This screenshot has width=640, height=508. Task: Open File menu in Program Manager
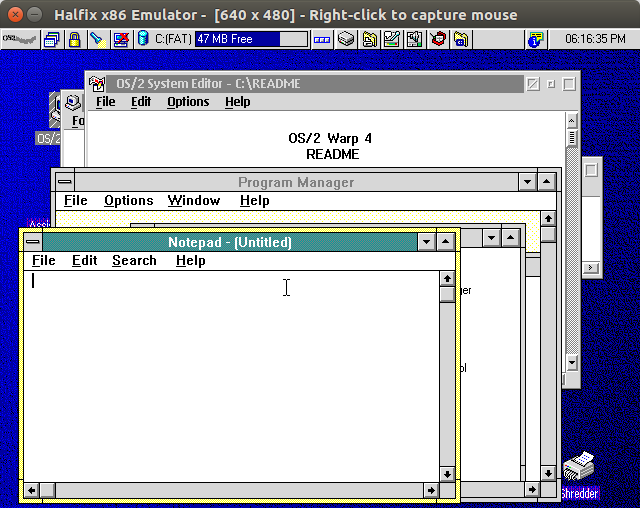[76, 200]
